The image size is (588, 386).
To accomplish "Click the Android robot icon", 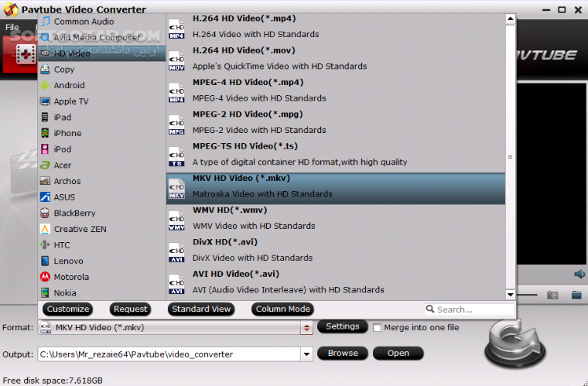I will coord(45,85).
